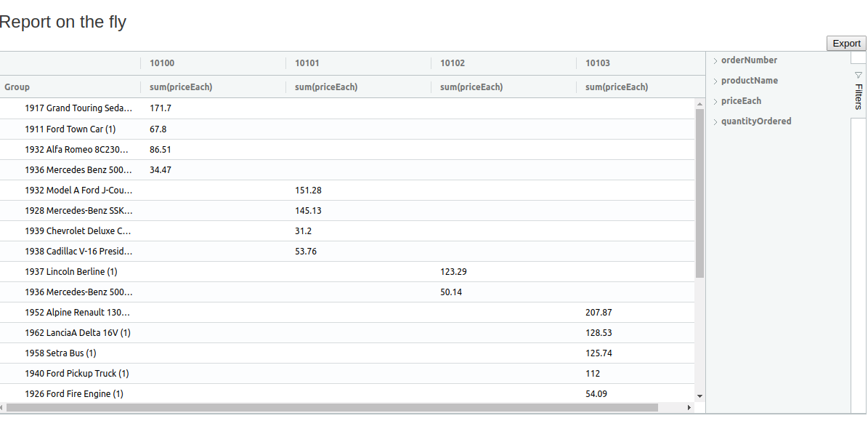
Task: Click sum(priceEach) header under 10101
Action: [359, 87]
